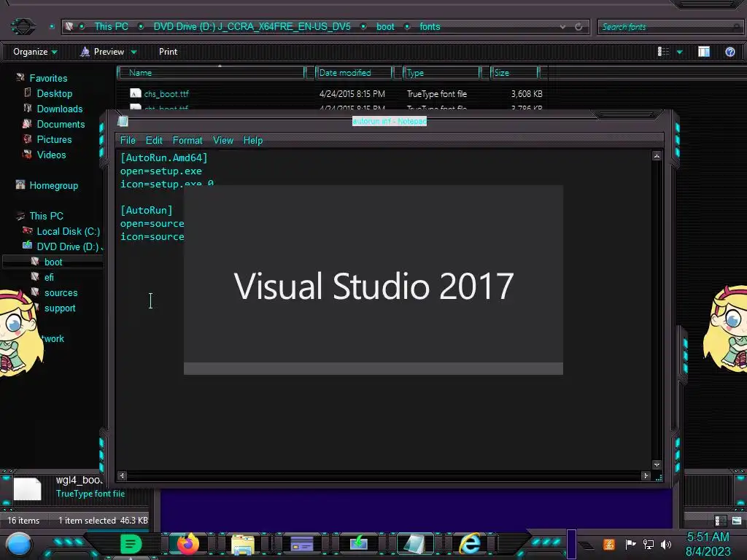
Task: Click the Notepad title bar icon
Action: click(123, 121)
